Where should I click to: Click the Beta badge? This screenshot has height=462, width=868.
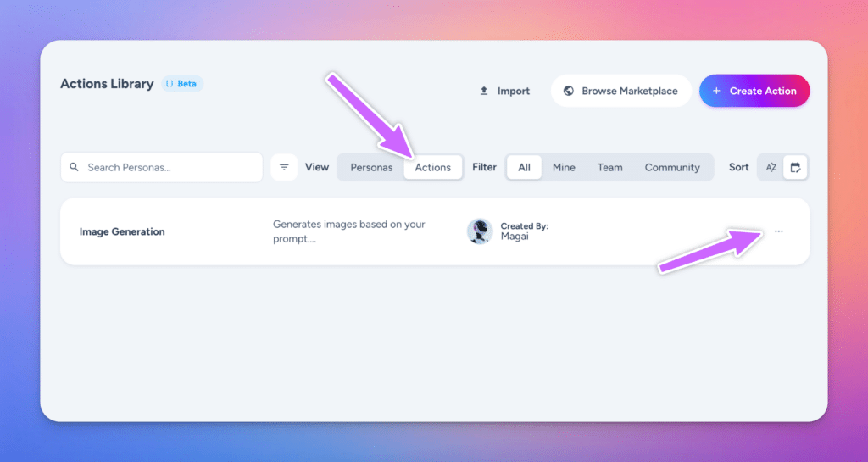(x=182, y=84)
